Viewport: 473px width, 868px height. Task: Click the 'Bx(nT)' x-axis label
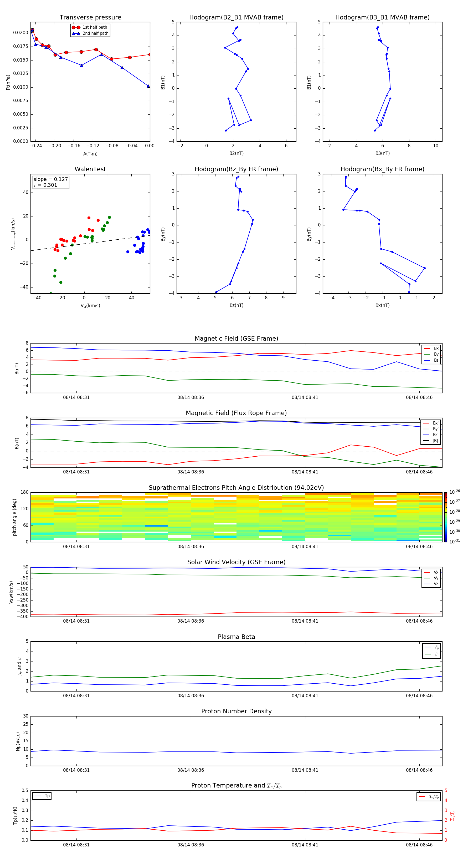382,305
